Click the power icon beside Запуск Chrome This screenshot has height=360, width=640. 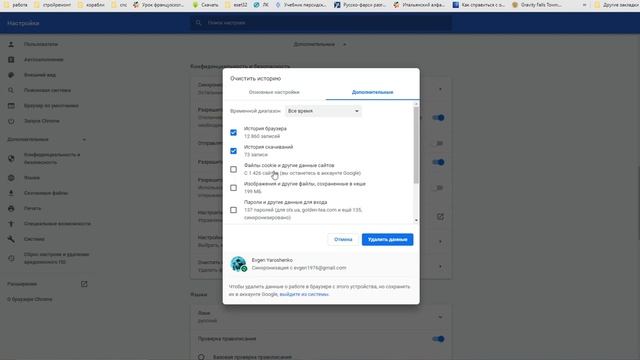coord(11,121)
